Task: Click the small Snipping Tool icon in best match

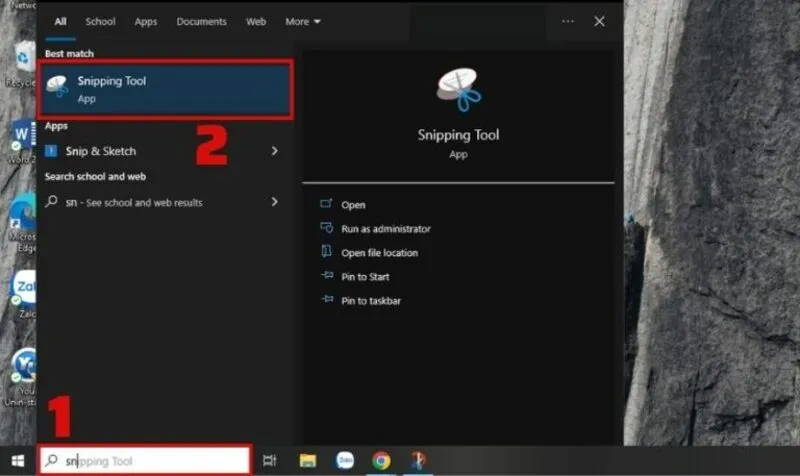Action: tap(57, 87)
